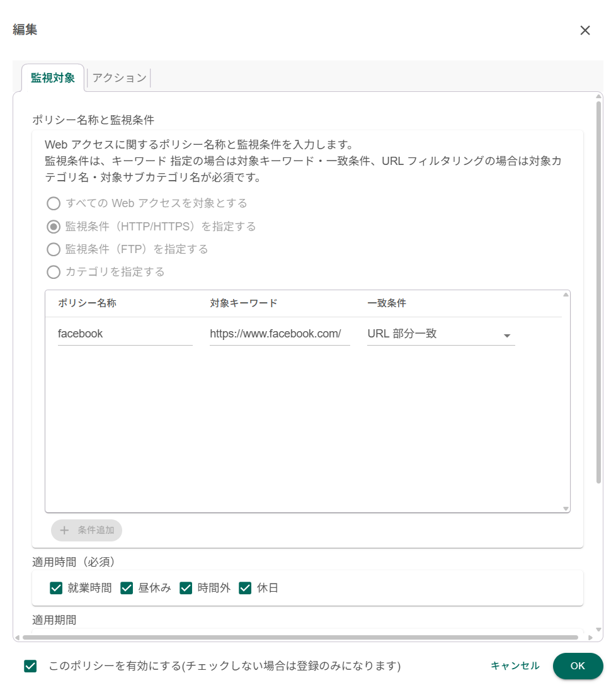This screenshot has height=690, width=616.
Task: Click the facebook policy name input field
Action: coord(125,334)
